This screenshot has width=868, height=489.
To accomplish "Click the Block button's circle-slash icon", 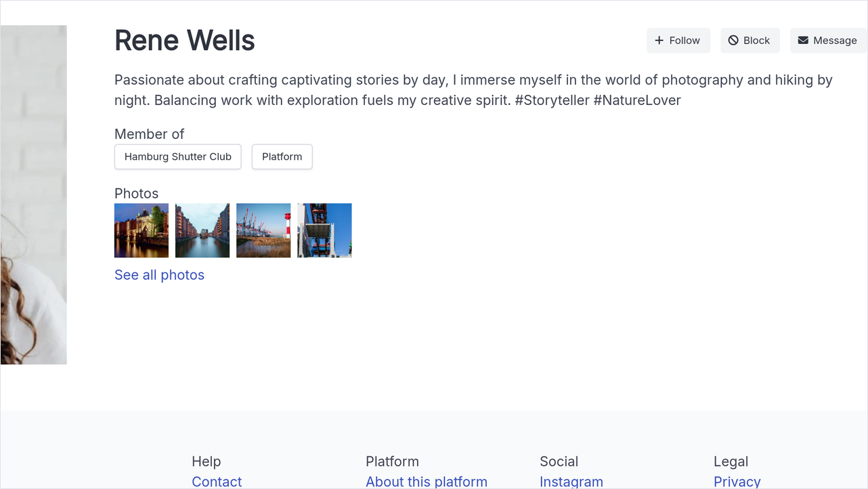I will click(733, 41).
